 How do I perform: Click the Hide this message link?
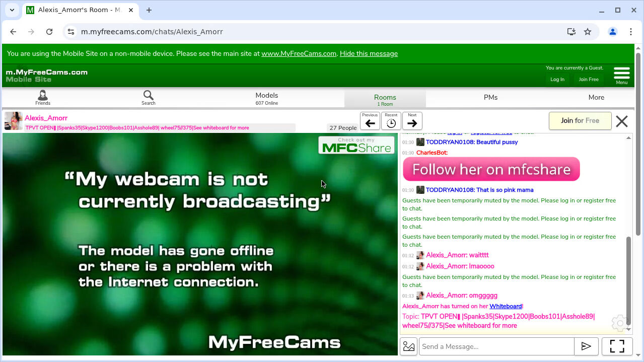click(x=369, y=53)
